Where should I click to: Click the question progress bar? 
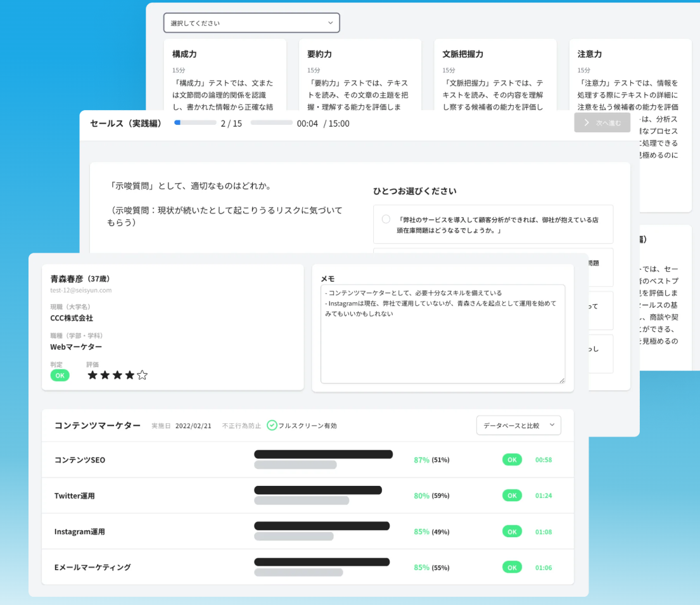tap(195, 123)
